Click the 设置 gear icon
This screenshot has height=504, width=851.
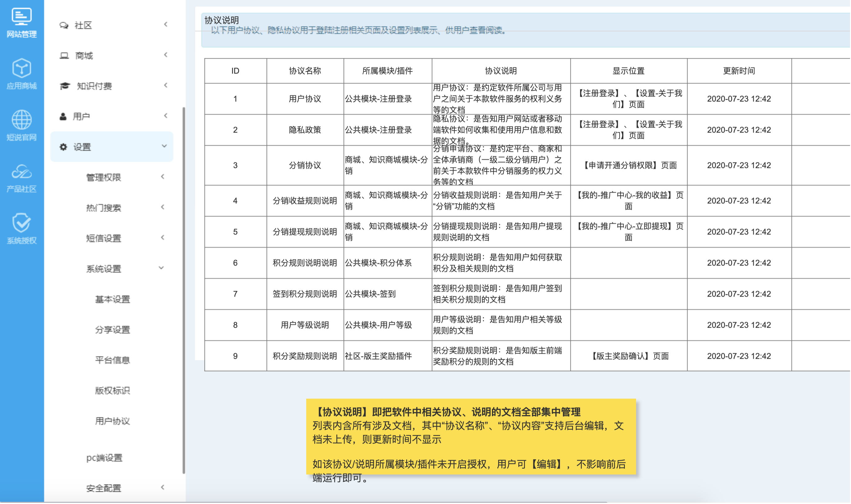(x=63, y=147)
